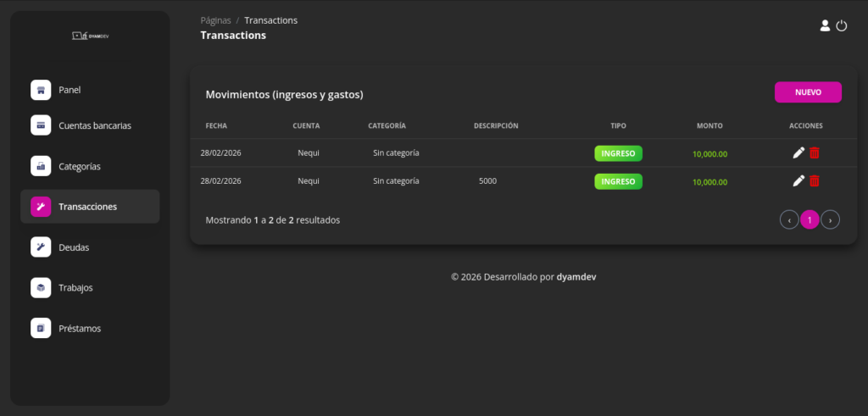Click the Categorías sidebar icon

(x=41, y=166)
